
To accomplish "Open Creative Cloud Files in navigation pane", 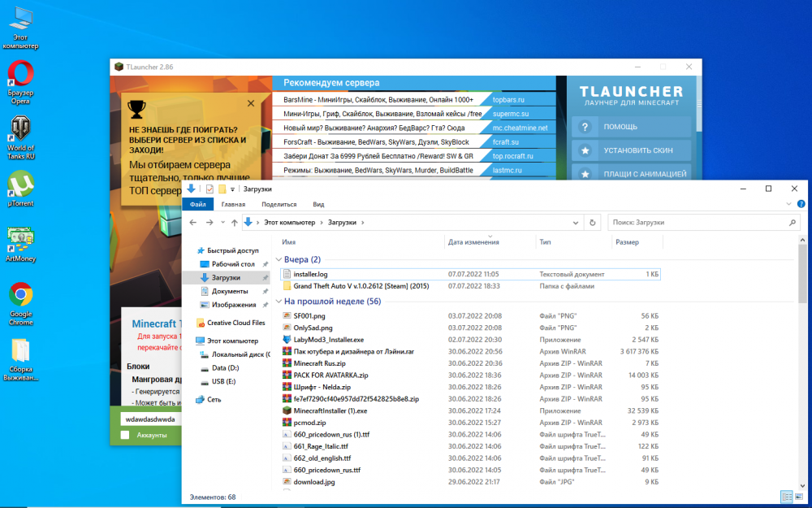I will click(x=231, y=323).
